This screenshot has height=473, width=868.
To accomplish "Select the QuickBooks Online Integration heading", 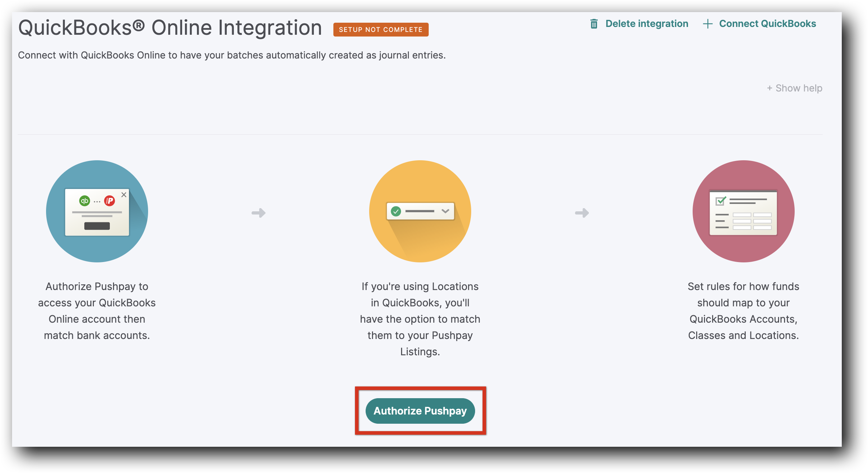I will (170, 28).
